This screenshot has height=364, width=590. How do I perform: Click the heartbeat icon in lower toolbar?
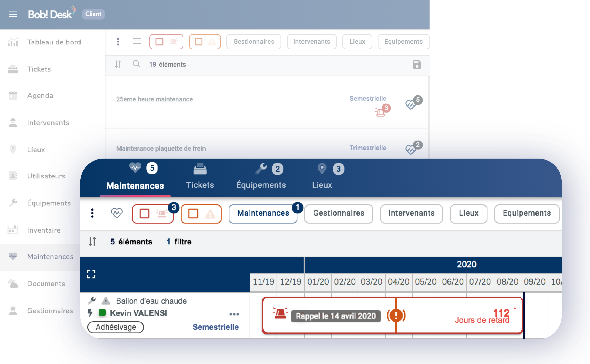pos(117,213)
